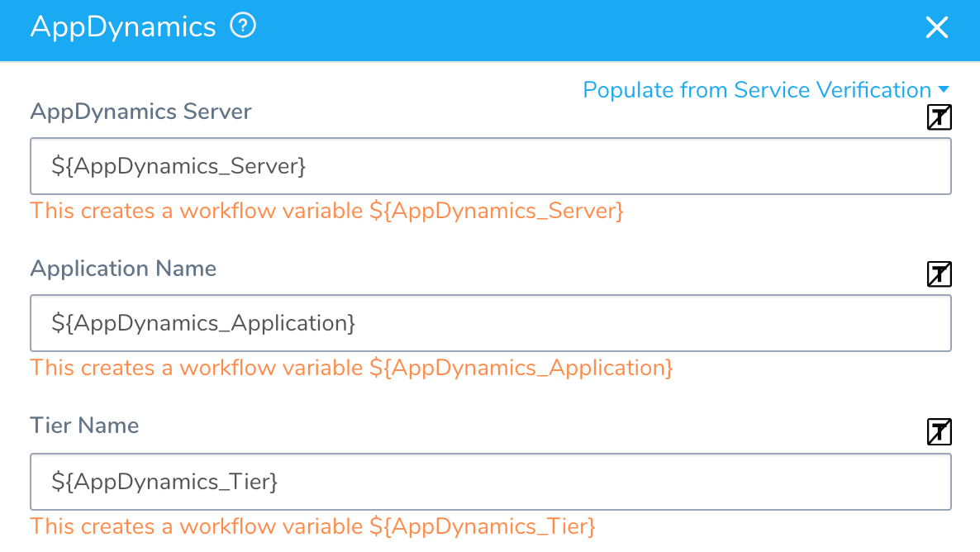The image size is (980, 552).
Task: Click the ${AppDynamics_Server} workflow variable message
Action: 327,212
